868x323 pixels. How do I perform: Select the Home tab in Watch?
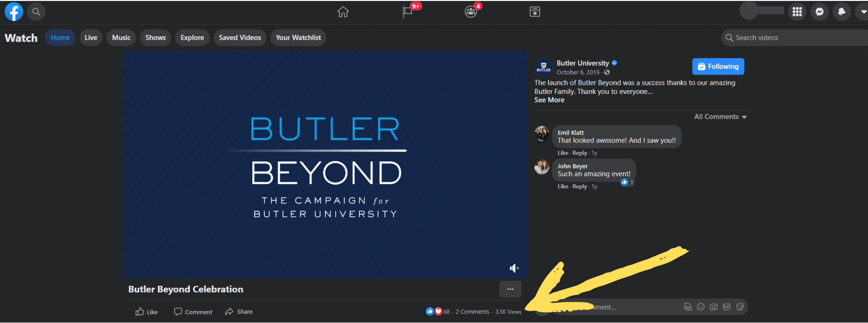[x=60, y=38]
